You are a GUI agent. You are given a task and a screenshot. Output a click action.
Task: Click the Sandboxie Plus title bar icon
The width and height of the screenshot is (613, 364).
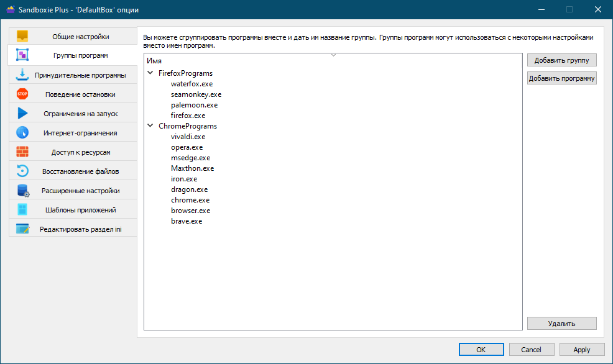[x=11, y=9]
